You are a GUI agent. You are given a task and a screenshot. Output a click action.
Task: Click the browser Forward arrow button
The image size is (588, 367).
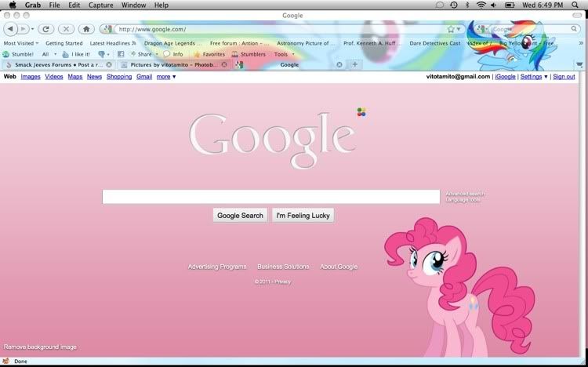pyautogui.click(x=24, y=29)
